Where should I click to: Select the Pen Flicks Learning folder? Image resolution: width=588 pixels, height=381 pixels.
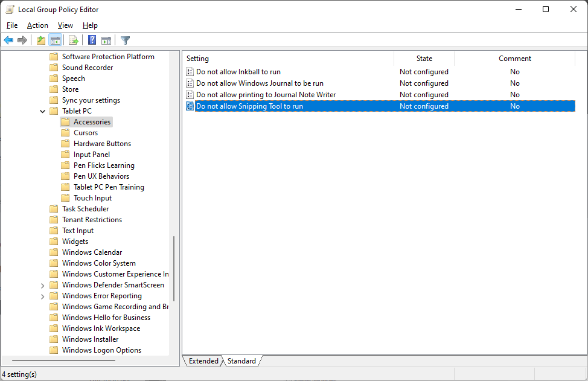tap(104, 165)
